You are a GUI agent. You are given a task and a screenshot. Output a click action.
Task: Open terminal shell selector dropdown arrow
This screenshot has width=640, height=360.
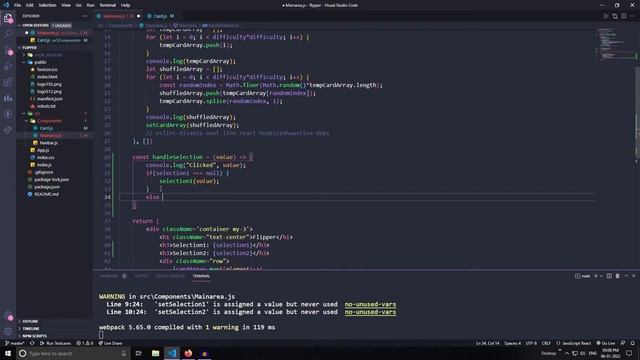(x=601, y=276)
